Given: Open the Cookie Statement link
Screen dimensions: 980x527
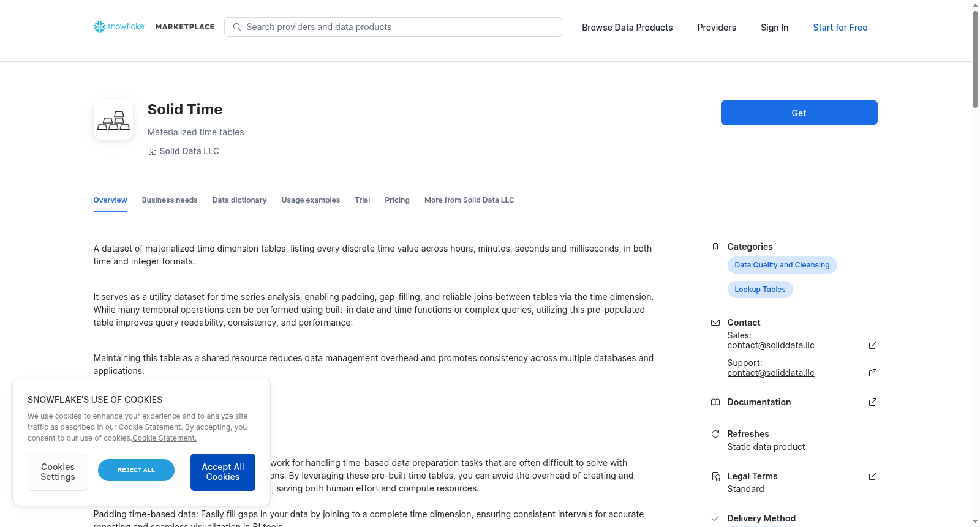Looking at the screenshot, I should click(x=164, y=438).
